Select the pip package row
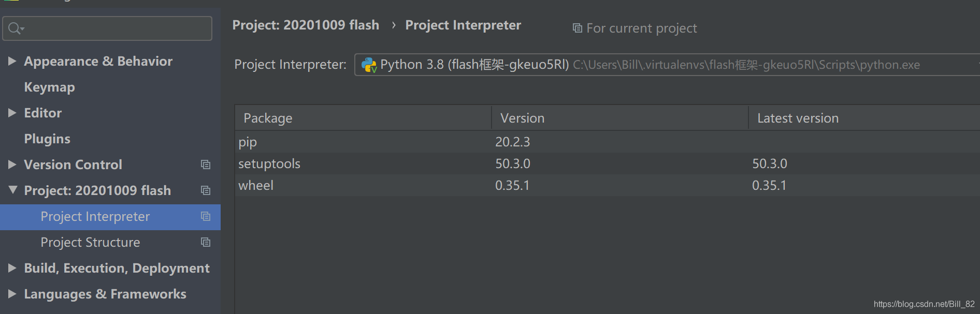The height and width of the screenshot is (314, 980). pyautogui.click(x=607, y=142)
